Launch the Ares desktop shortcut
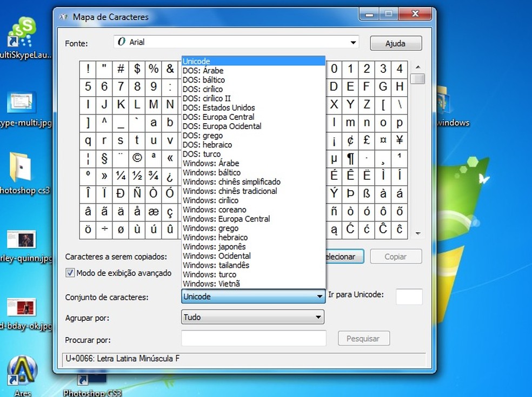This screenshot has height=397, width=532. (x=22, y=375)
